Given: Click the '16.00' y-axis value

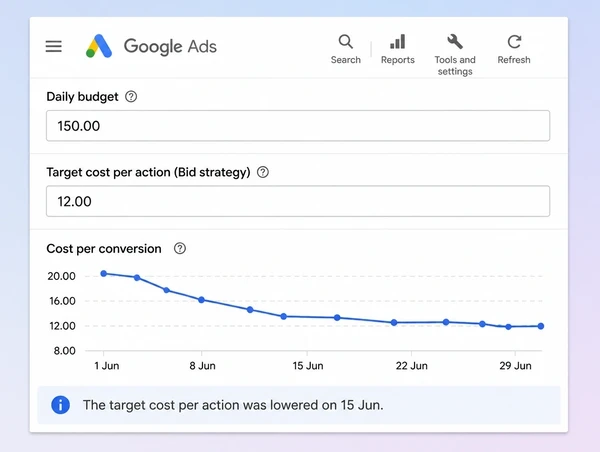Looking at the screenshot, I should coord(62,301).
